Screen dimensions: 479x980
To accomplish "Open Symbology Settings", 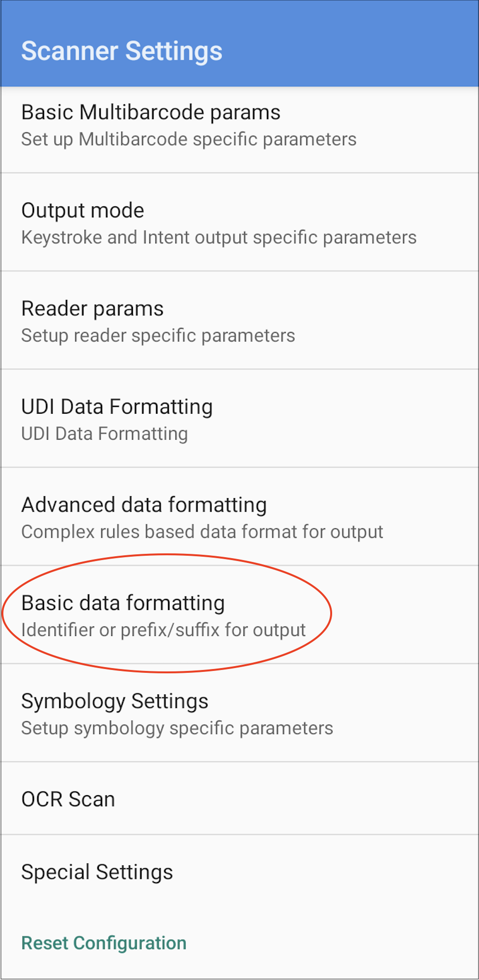I will (115, 701).
